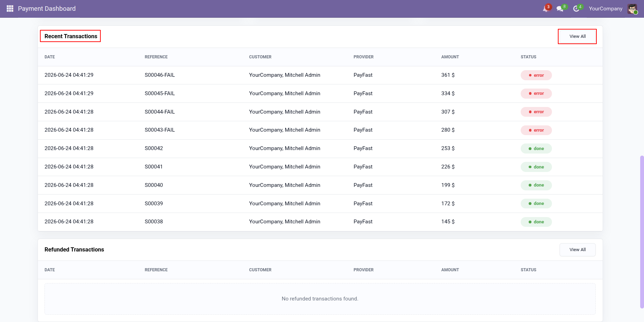
Task: Click the Date column header in Recent Transactions
Action: (50, 57)
